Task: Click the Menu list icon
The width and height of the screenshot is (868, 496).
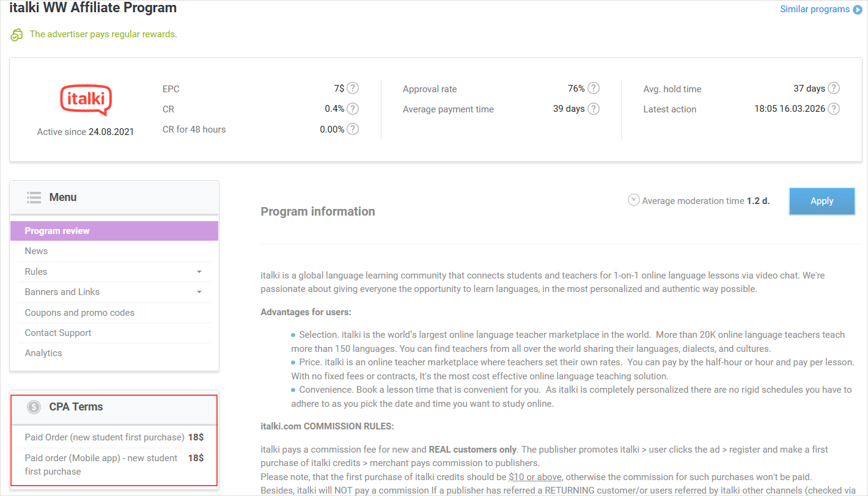Action: click(34, 197)
